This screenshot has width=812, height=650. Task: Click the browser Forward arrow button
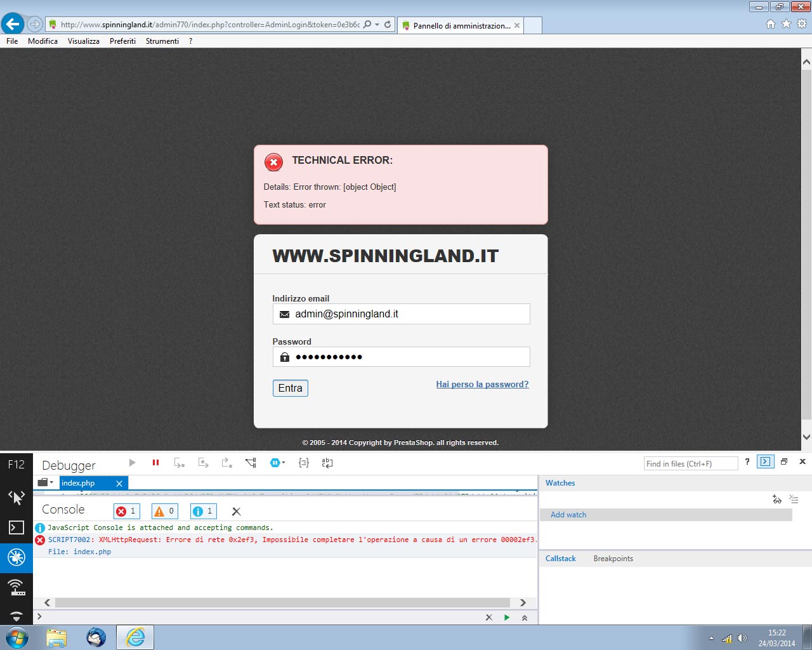35,25
